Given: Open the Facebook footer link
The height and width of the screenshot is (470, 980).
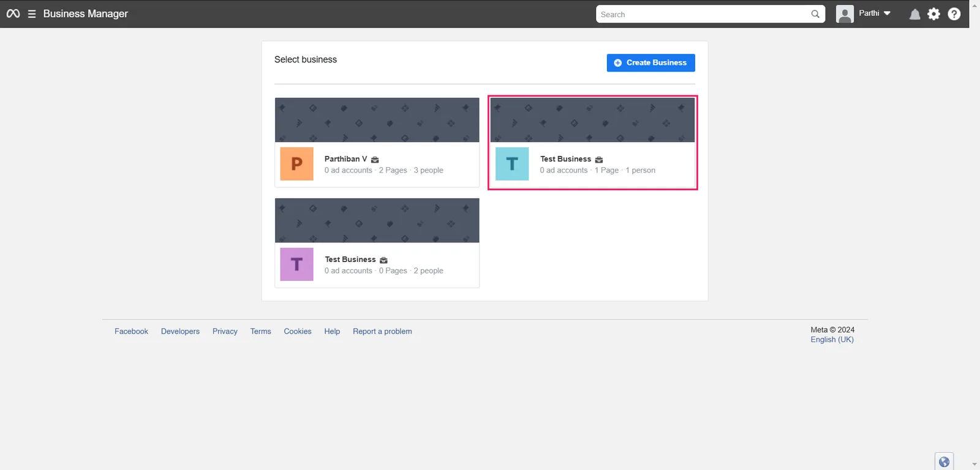Looking at the screenshot, I should tap(131, 331).
